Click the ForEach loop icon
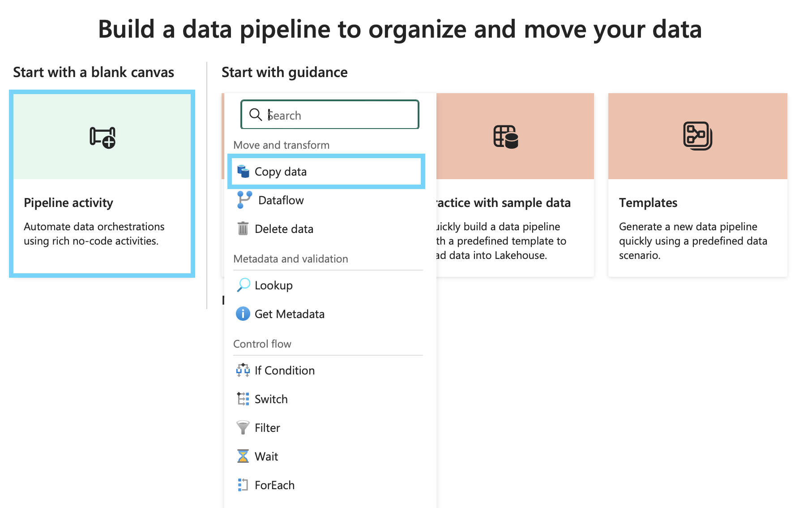Screen dimensions: 812x508 point(243,485)
